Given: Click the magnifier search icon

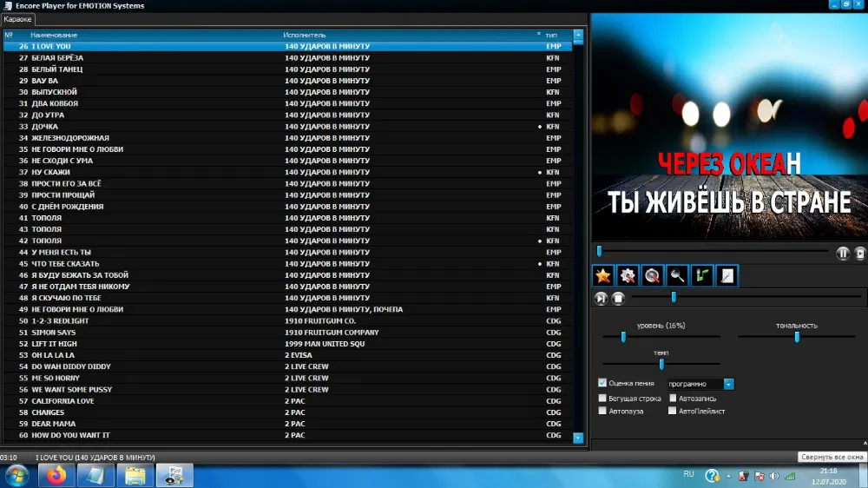Looking at the screenshot, I should (x=677, y=275).
